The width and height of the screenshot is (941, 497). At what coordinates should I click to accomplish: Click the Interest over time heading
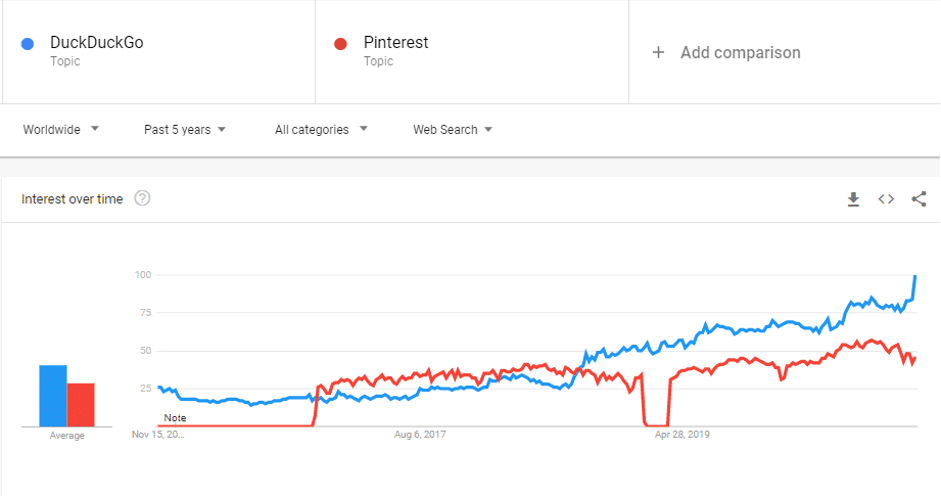point(72,199)
